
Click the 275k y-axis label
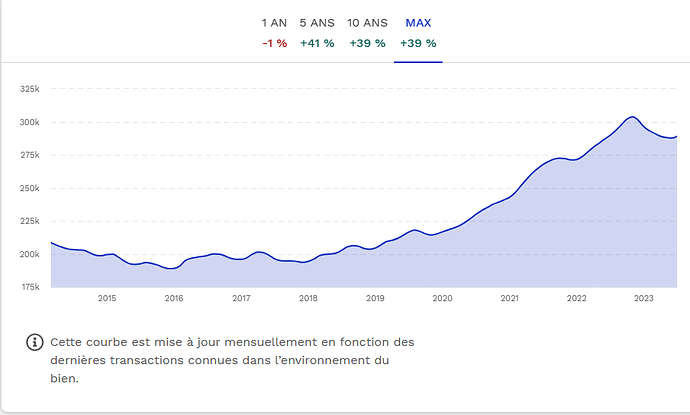(30, 155)
